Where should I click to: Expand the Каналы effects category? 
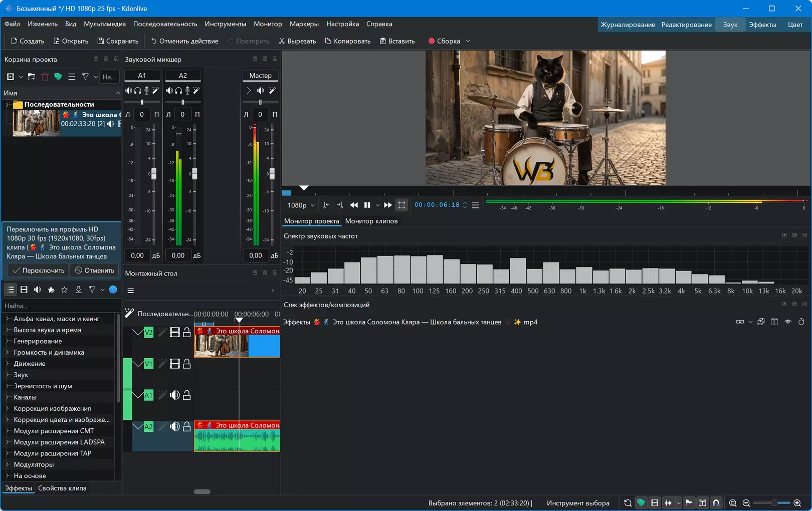(x=8, y=397)
